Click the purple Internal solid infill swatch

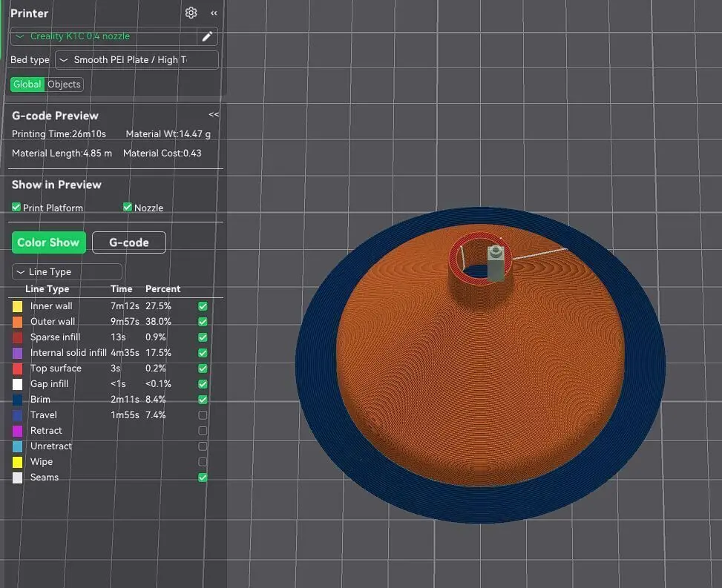(x=18, y=354)
